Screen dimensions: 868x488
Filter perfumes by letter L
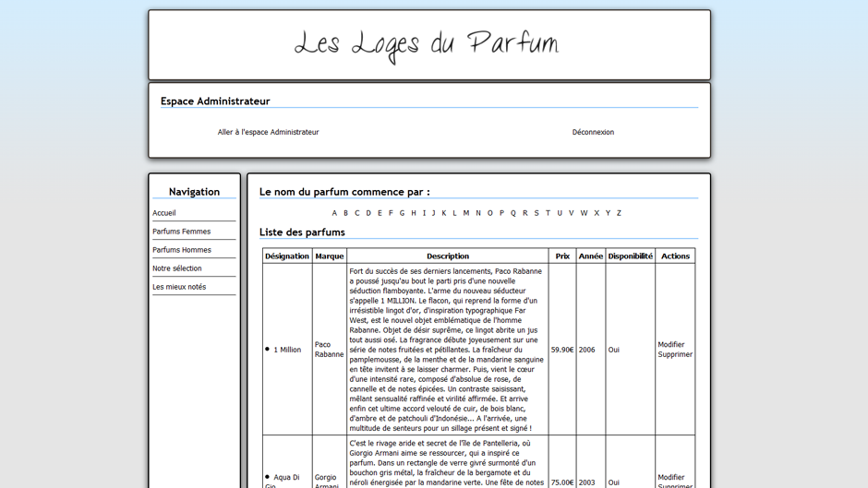click(454, 213)
